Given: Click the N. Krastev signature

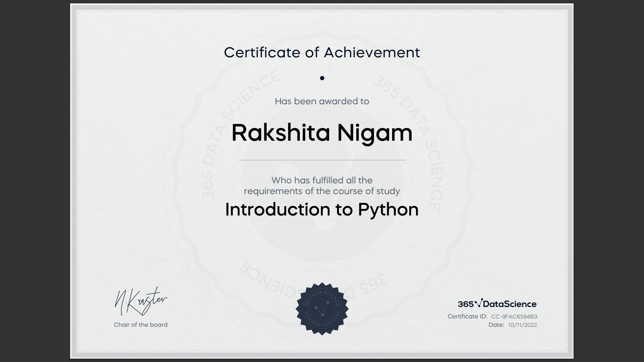Looking at the screenshot, I should click(141, 301).
